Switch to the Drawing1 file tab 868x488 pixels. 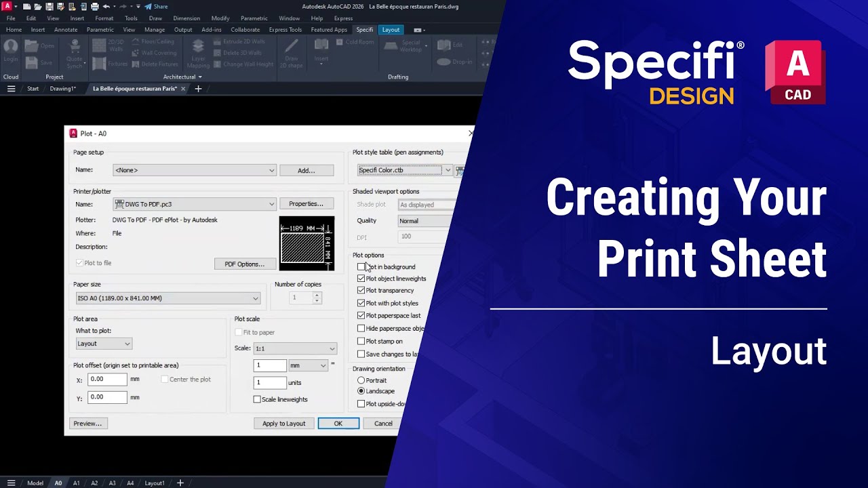pyautogui.click(x=63, y=89)
